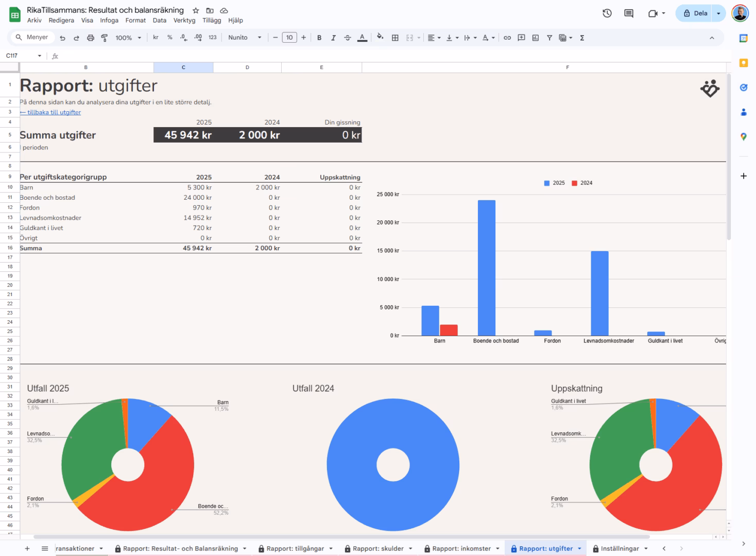Click the insert link icon

pos(507,38)
